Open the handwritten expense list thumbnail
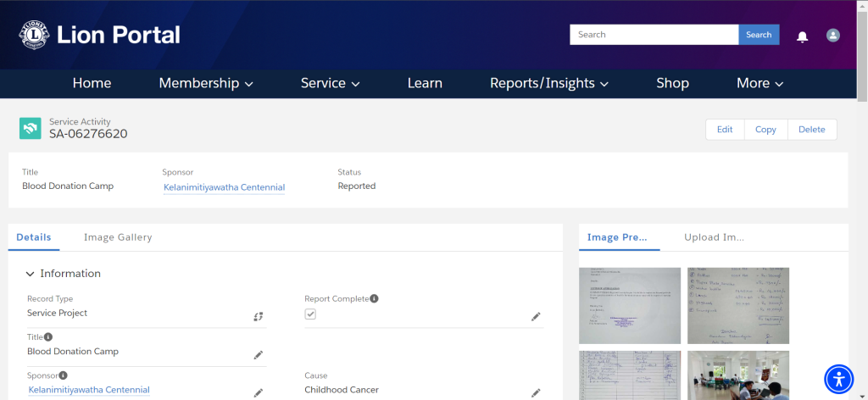868x400 pixels. [x=738, y=305]
